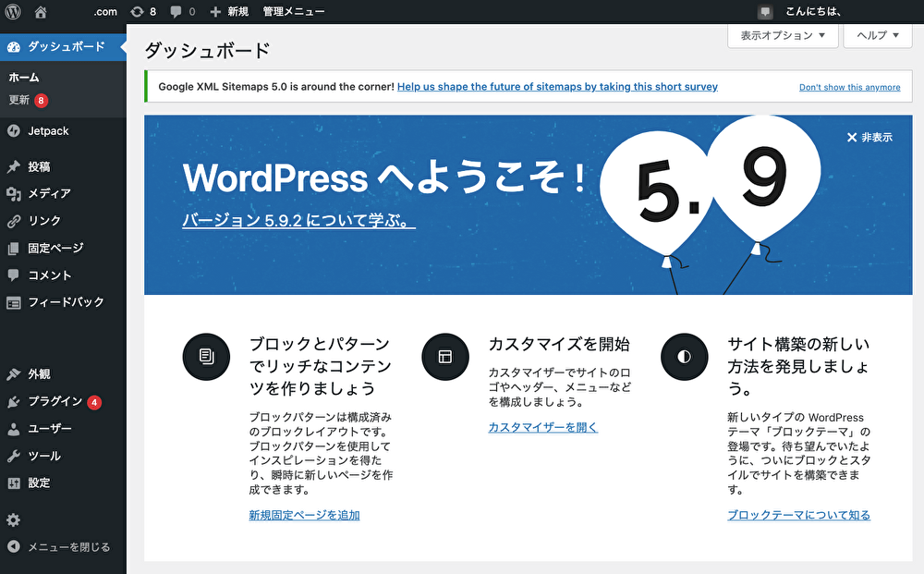Open the 外観 appearance menu
Image resolution: width=924 pixels, height=574 pixels.
point(39,374)
